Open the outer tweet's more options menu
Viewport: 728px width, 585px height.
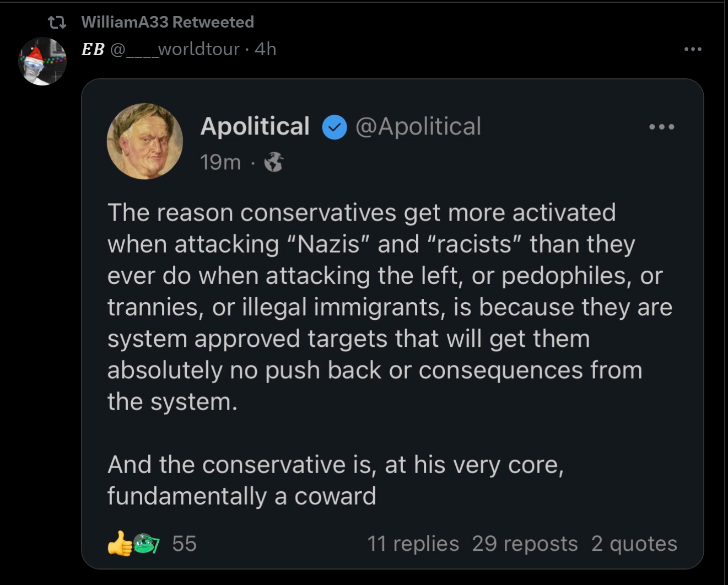click(692, 49)
